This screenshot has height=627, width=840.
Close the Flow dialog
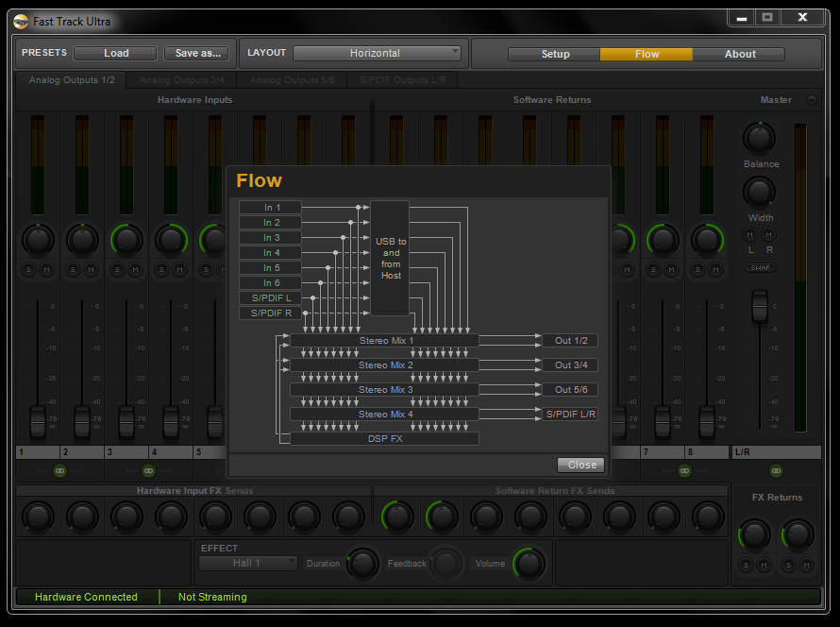pyautogui.click(x=581, y=465)
